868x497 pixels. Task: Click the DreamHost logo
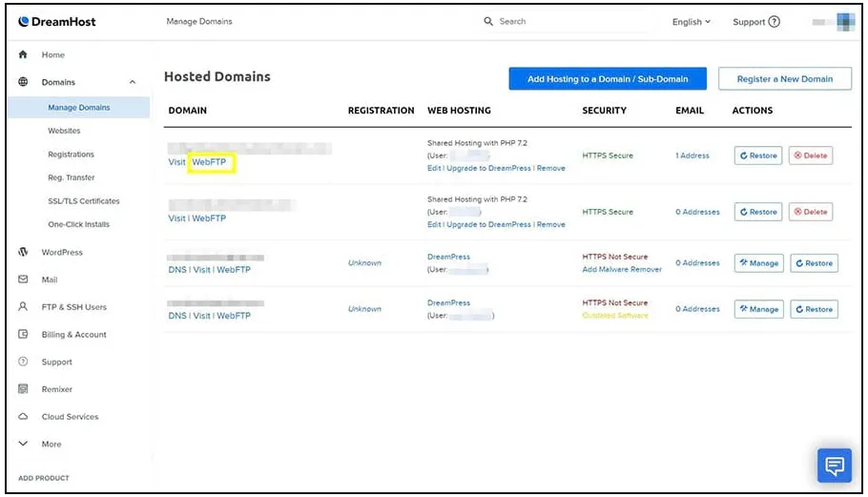[x=56, y=22]
